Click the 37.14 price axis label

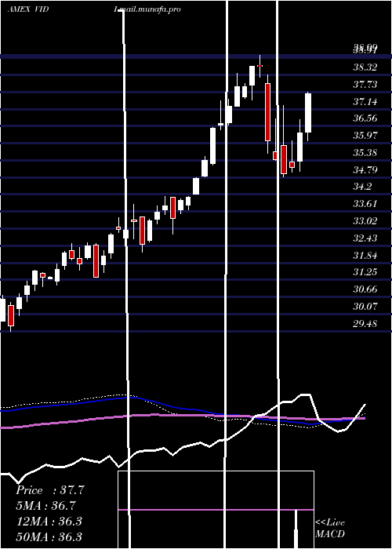click(x=365, y=102)
